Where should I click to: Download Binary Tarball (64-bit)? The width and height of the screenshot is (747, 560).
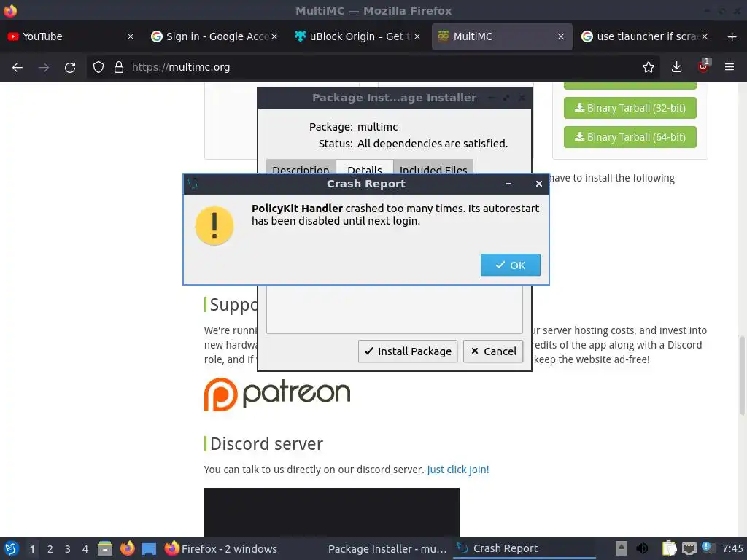point(630,137)
